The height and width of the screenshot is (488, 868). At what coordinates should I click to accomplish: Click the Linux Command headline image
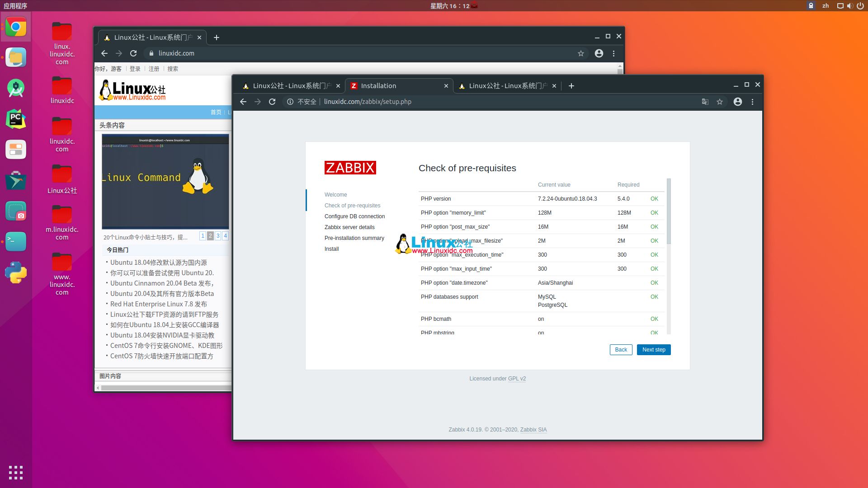coord(165,182)
